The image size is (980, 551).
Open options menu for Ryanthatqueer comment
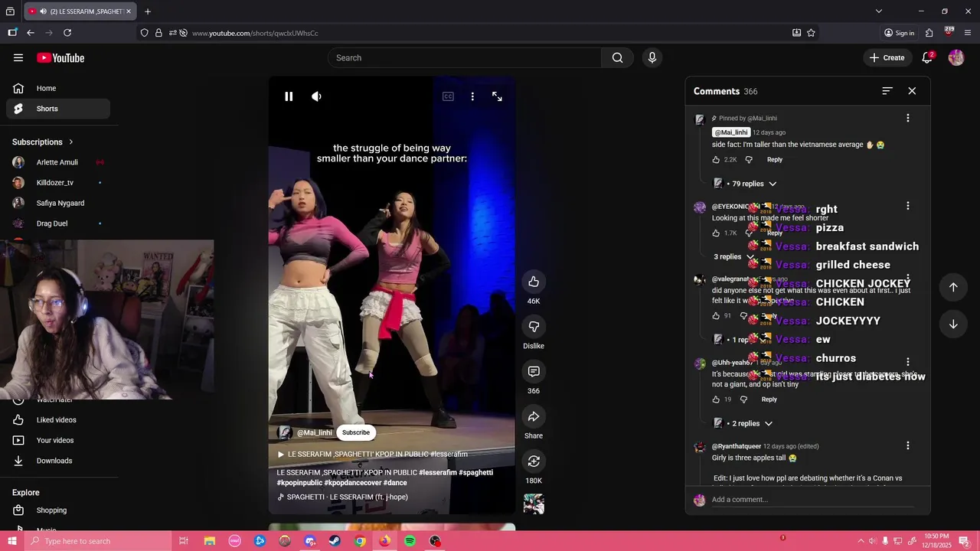coord(907,445)
